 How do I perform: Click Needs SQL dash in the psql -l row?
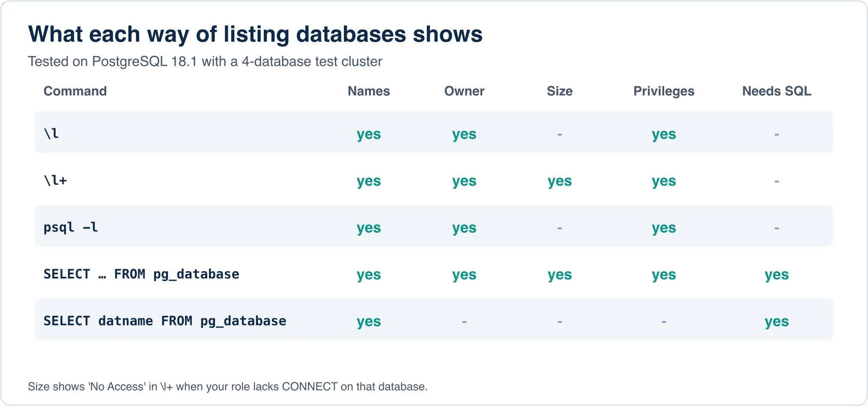pyautogui.click(x=777, y=228)
